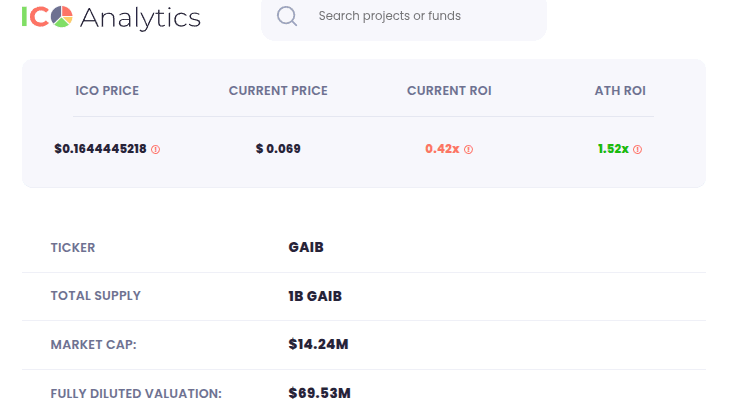Viewport: 736px width, 405px height.
Task: Click the $ 0.069 current price value
Action: click(x=278, y=149)
